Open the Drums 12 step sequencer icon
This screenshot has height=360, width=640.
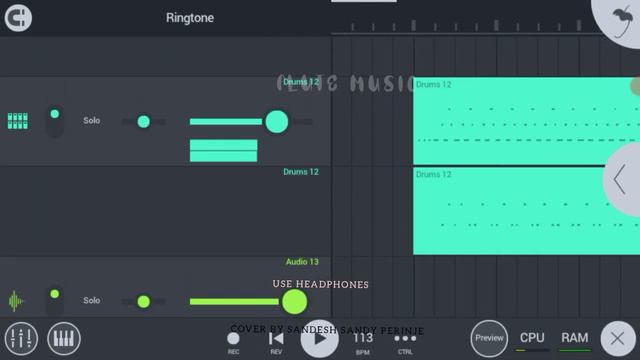18,121
